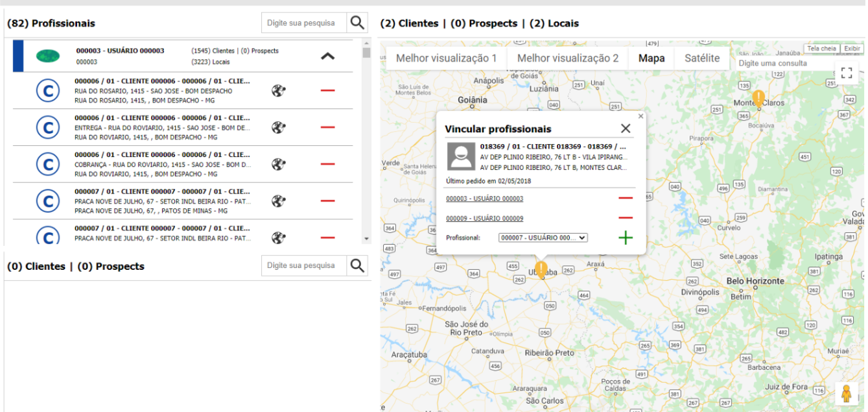Click the warning marker at Uberaba
The width and height of the screenshot is (868, 412).
pyautogui.click(x=541, y=269)
